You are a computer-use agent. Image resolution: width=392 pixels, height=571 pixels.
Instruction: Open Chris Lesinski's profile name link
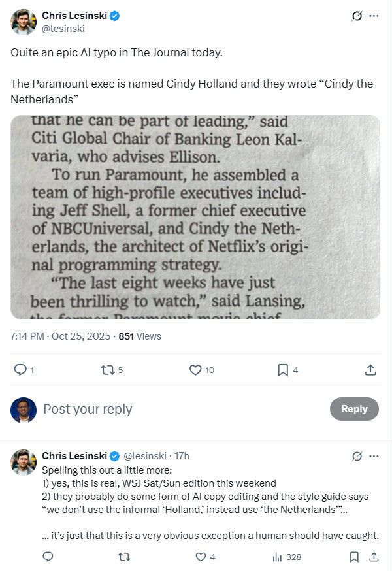[x=75, y=15]
